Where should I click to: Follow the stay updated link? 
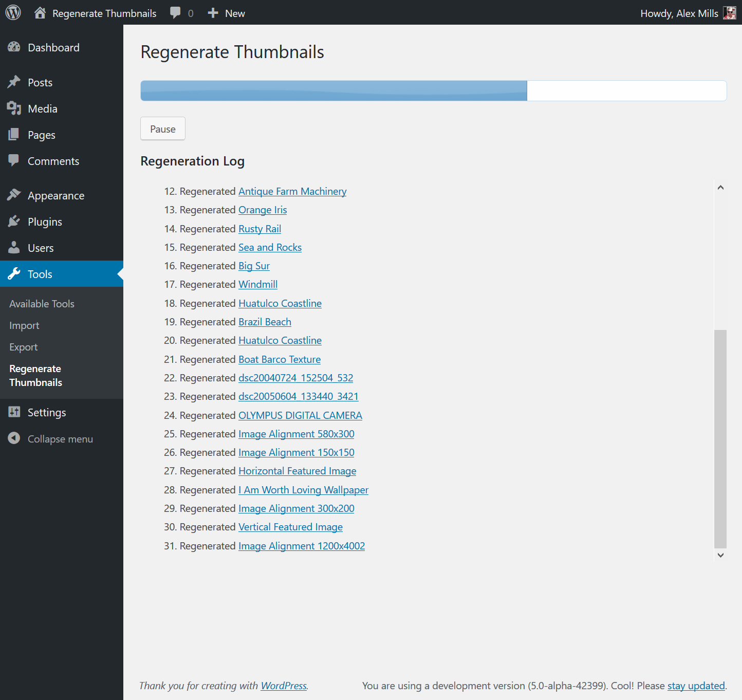click(x=696, y=686)
